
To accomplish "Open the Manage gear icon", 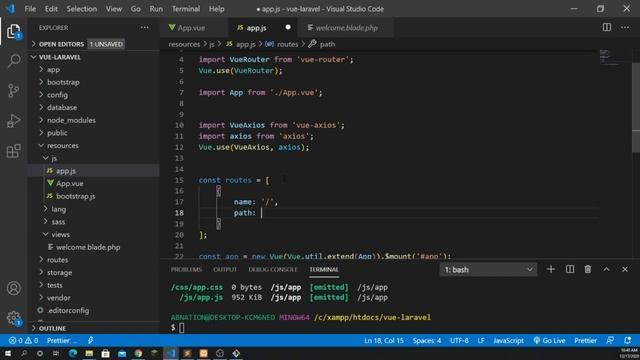I will tap(13, 318).
